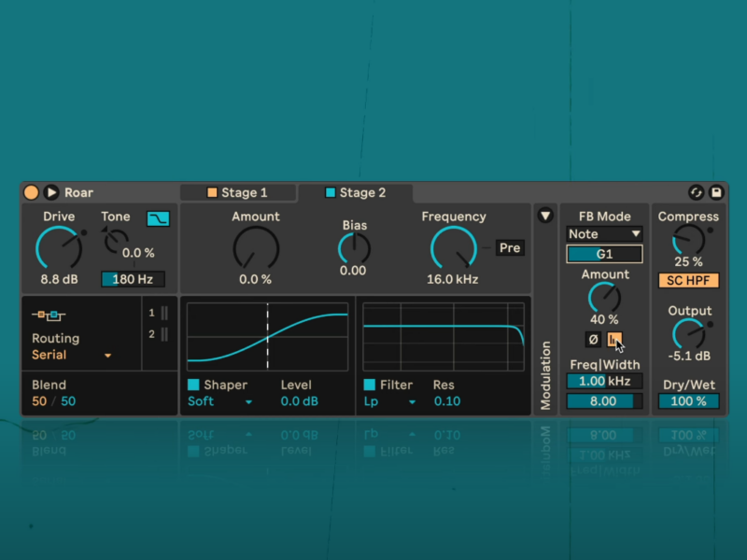
Task: Click the SC HPF button
Action: [x=687, y=280]
